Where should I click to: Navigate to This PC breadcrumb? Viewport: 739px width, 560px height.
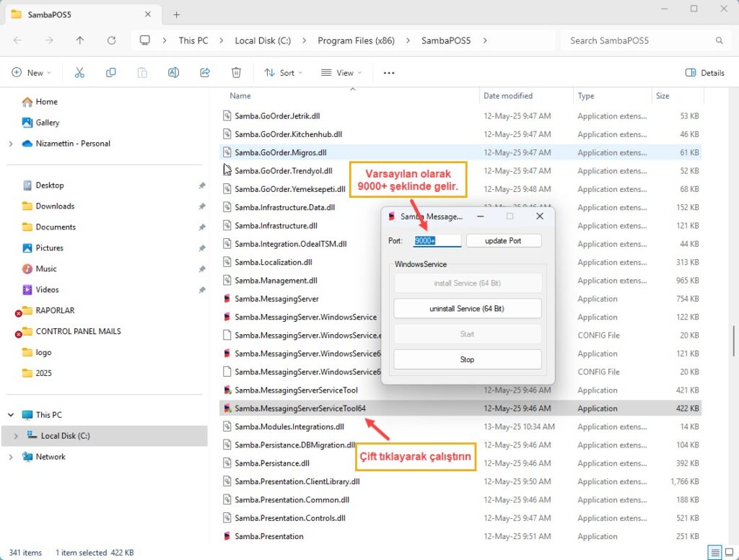click(193, 40)
